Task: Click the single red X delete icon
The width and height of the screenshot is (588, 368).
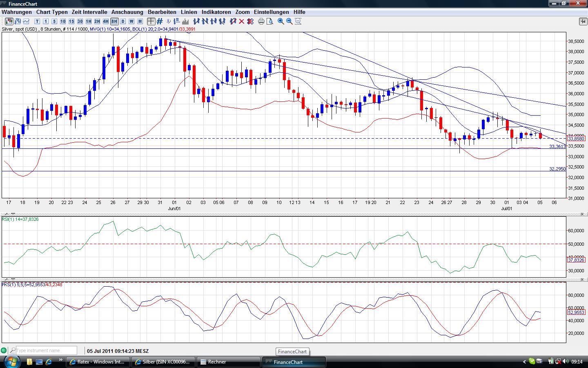Action: tap(242, 21)
